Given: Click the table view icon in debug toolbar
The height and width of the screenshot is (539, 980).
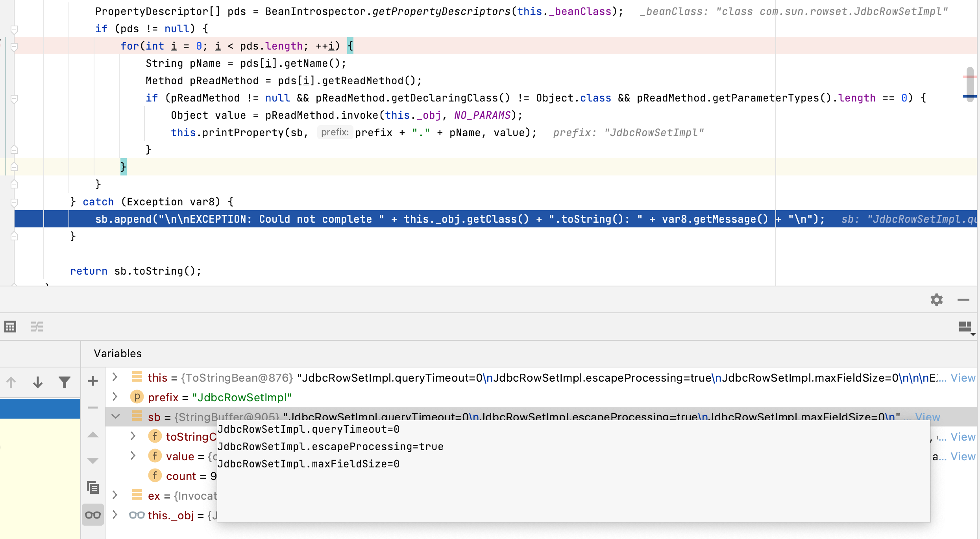Looking at the screenshot, I should tap(10, 327).
